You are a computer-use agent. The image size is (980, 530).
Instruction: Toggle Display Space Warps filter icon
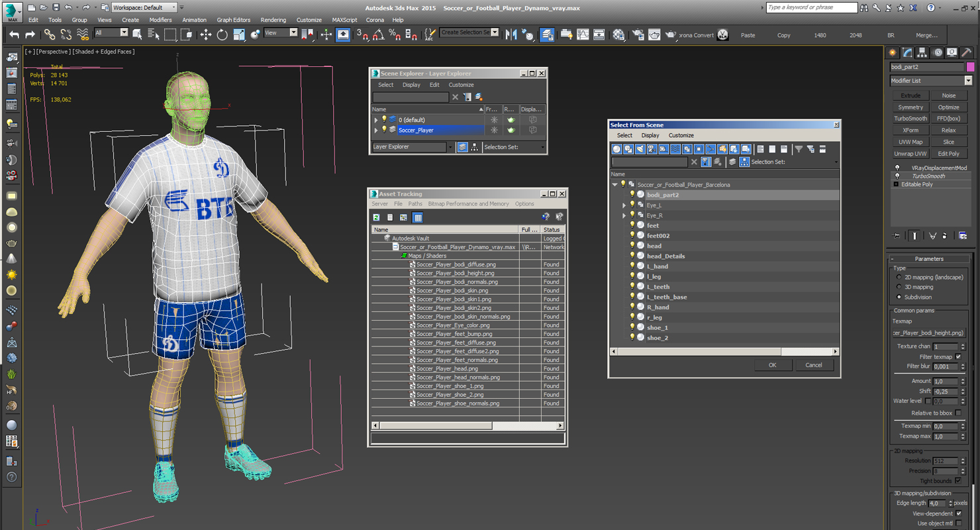675,149
